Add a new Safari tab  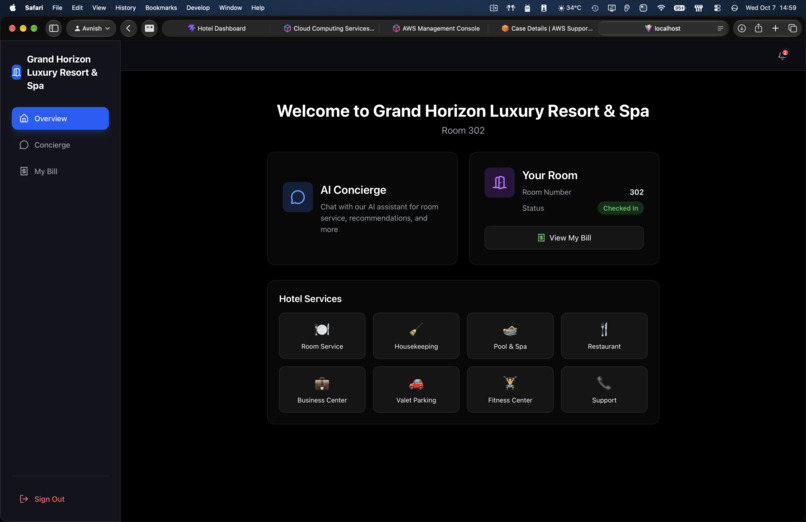775,28
